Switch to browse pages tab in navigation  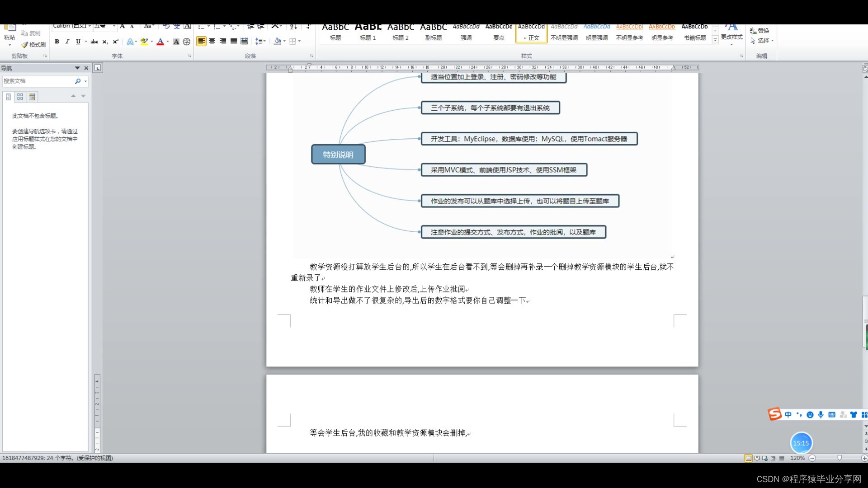point(20,97)
